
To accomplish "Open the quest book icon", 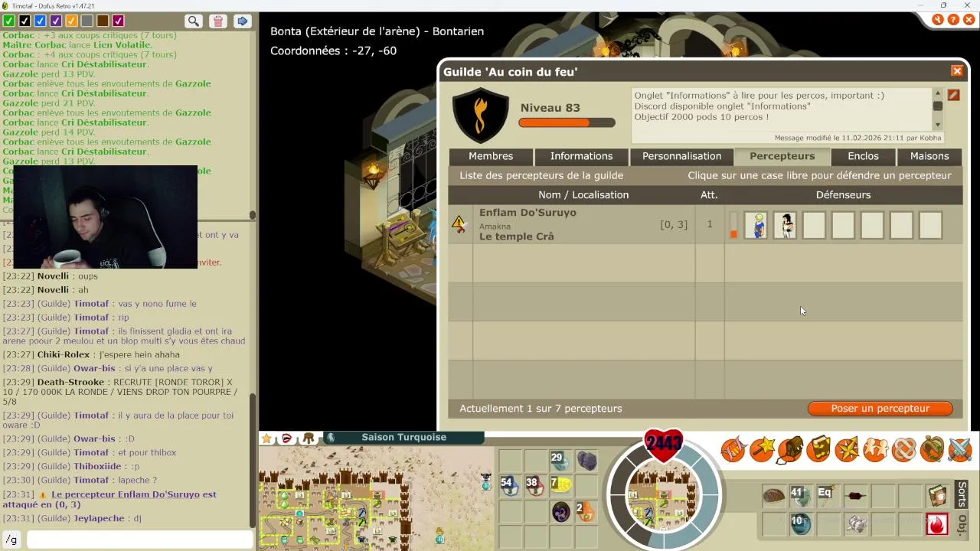I will (x=818, y=449).
